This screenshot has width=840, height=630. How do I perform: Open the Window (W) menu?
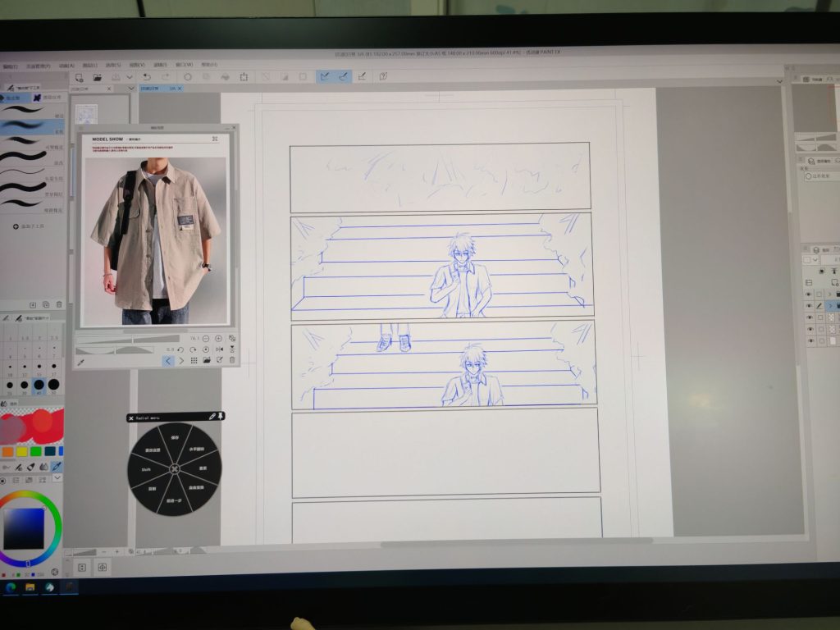pyautogui.click(x=184, y=65)
